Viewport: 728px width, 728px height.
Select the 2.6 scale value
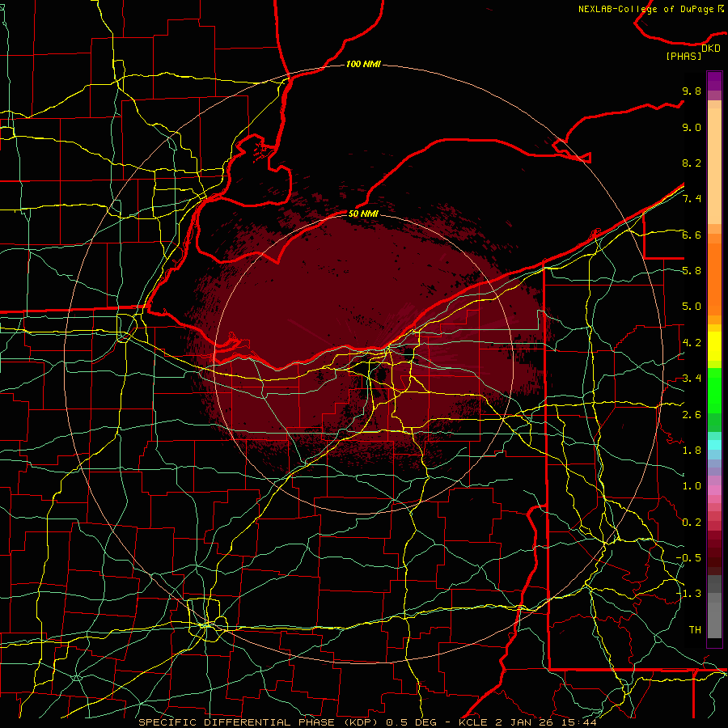[692, 415]
